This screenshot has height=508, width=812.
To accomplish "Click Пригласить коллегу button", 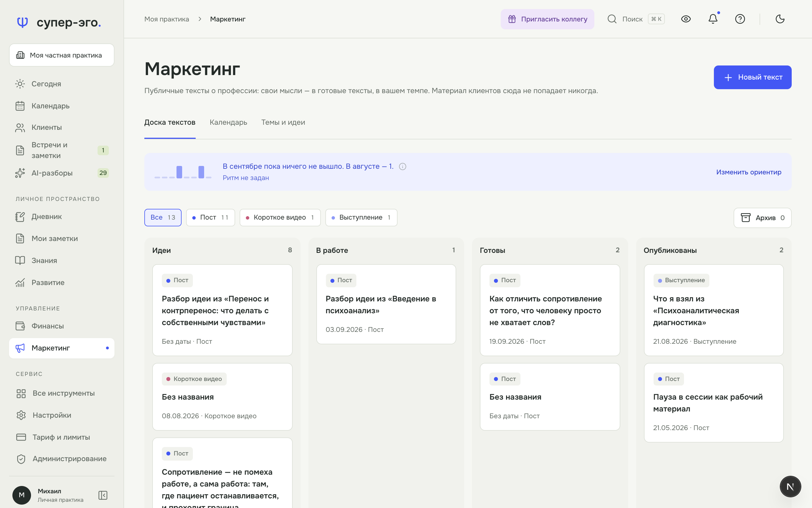I will [x=547, y=19].
